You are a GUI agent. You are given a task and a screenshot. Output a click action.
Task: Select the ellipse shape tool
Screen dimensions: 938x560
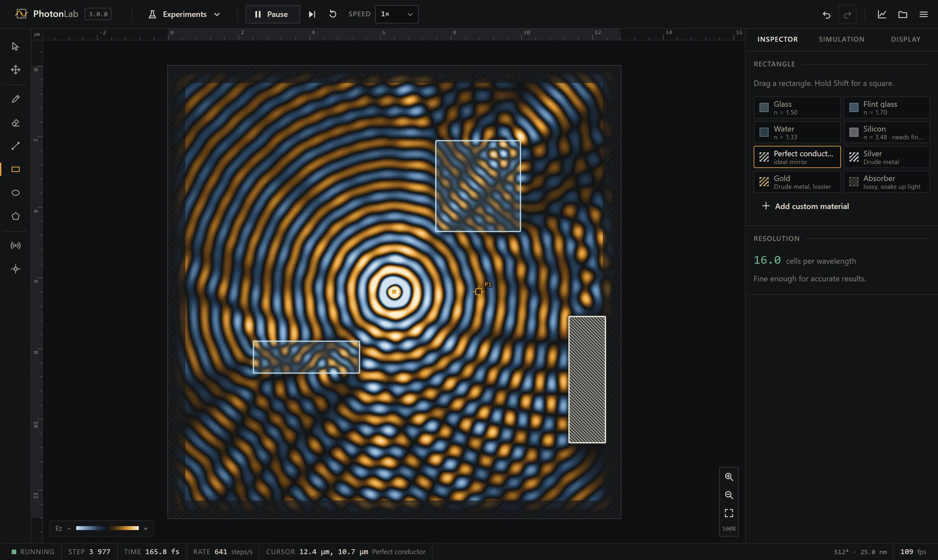click(16, 193)
